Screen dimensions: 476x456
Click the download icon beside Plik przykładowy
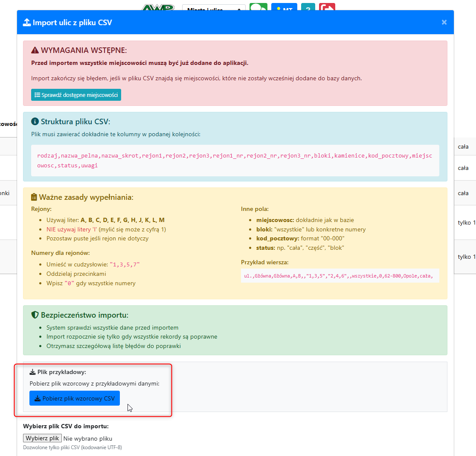click(x=33, y=372)
